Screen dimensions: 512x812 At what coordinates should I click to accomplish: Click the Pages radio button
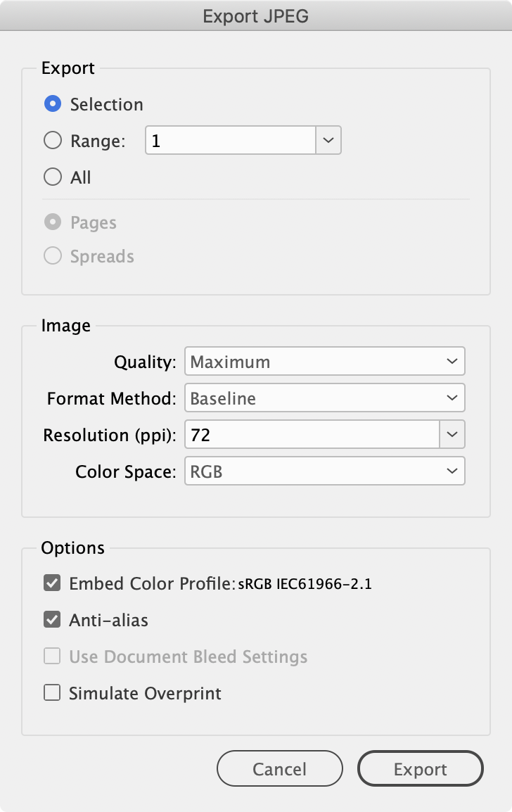click(53, 222)
